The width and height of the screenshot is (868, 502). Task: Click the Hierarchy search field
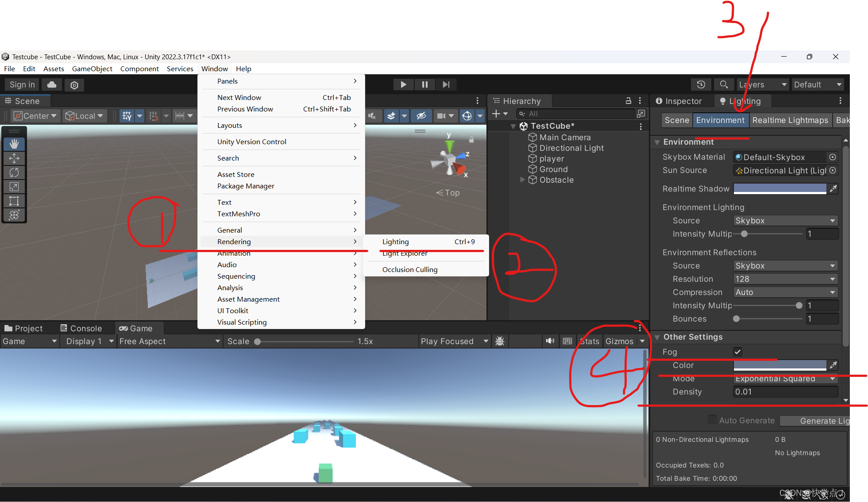(x=575, y=114)
